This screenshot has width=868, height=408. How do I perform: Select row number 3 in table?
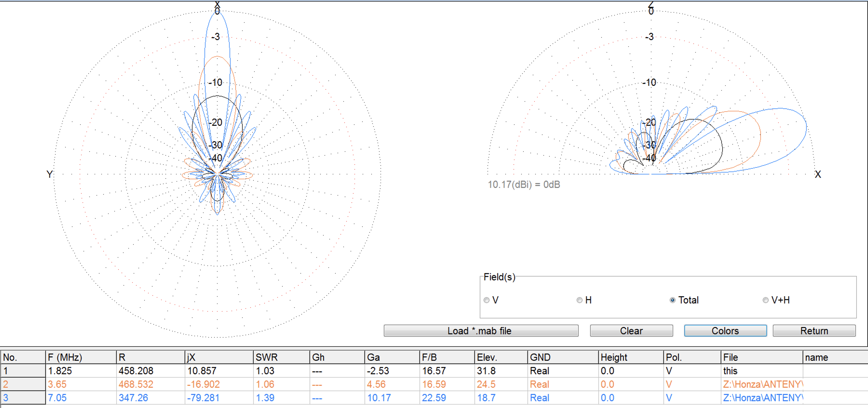click(x=23, y=398)
